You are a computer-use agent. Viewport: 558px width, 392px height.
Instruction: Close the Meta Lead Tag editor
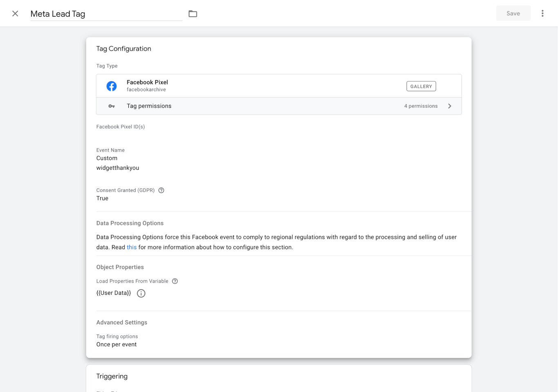pos(15,13)
